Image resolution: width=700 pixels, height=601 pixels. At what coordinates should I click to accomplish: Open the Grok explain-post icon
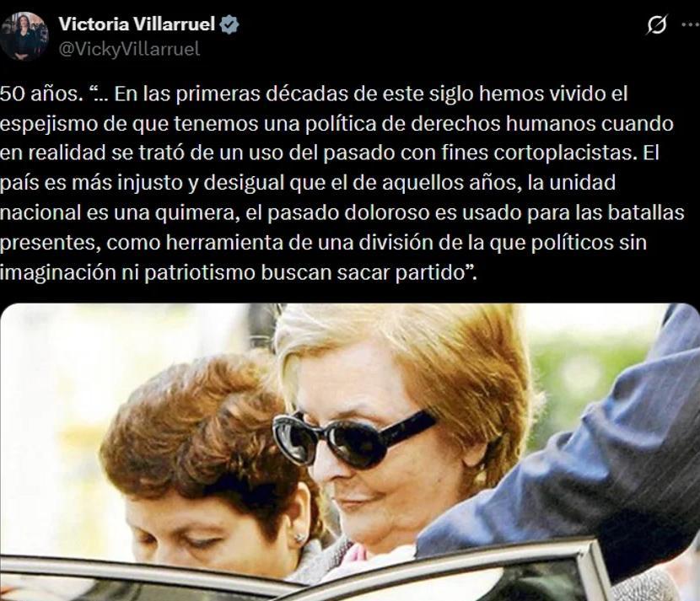(657, 25)
